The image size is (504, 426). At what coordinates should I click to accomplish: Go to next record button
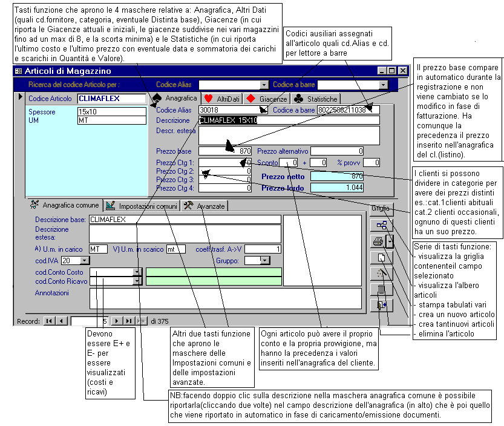[117, 321]
